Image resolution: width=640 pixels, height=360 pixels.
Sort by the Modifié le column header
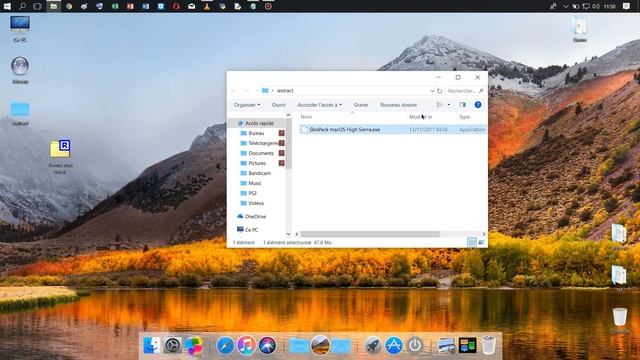coord(420,117)
